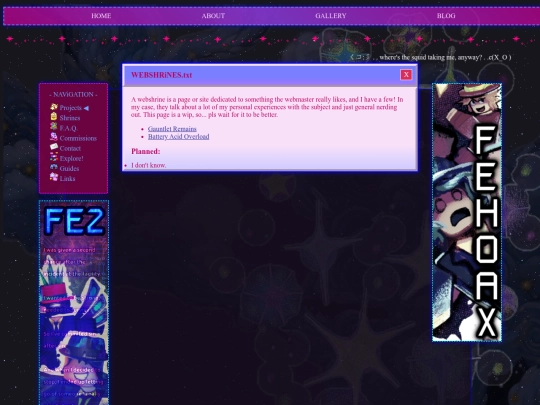Click the FEHOAX vertical banner image

[467, 212]
